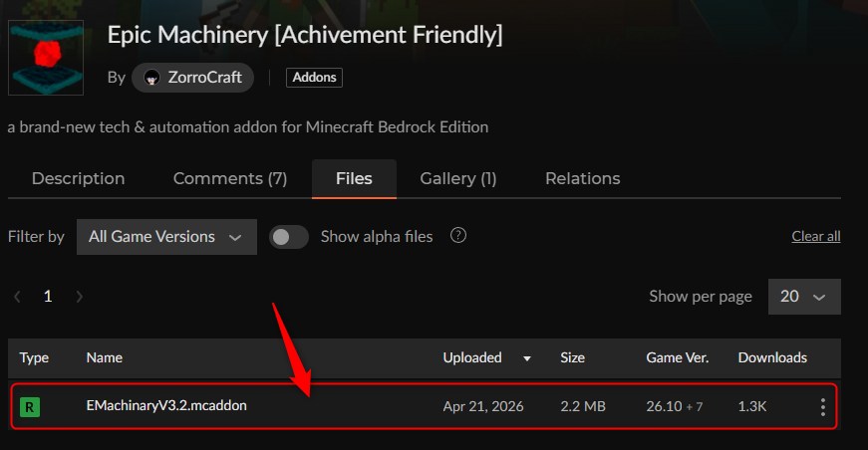The height and width of the screenshot is (450, 868).
Task: Switch to the Description tab
Action: tap(78, 179)
